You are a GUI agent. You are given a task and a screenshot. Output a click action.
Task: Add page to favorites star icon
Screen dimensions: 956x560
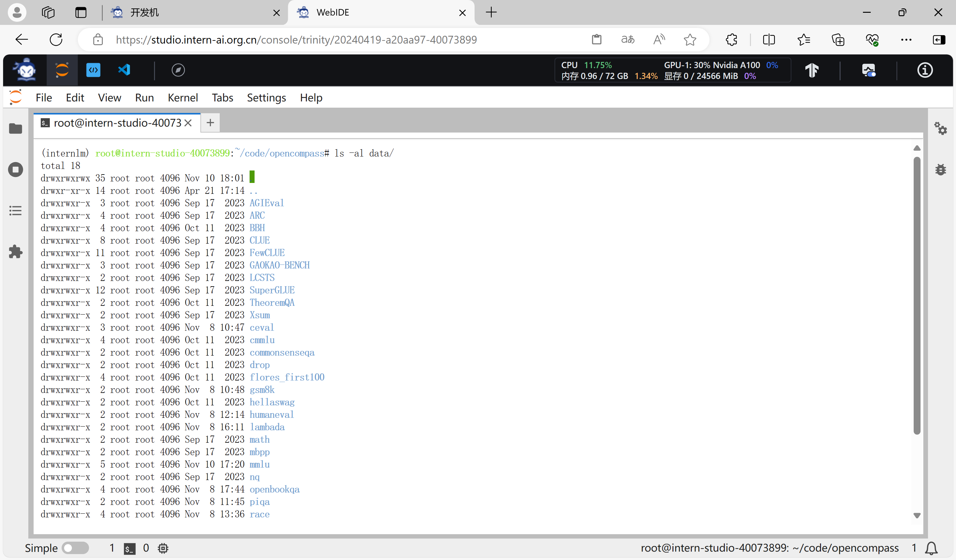tap(690, 40)
